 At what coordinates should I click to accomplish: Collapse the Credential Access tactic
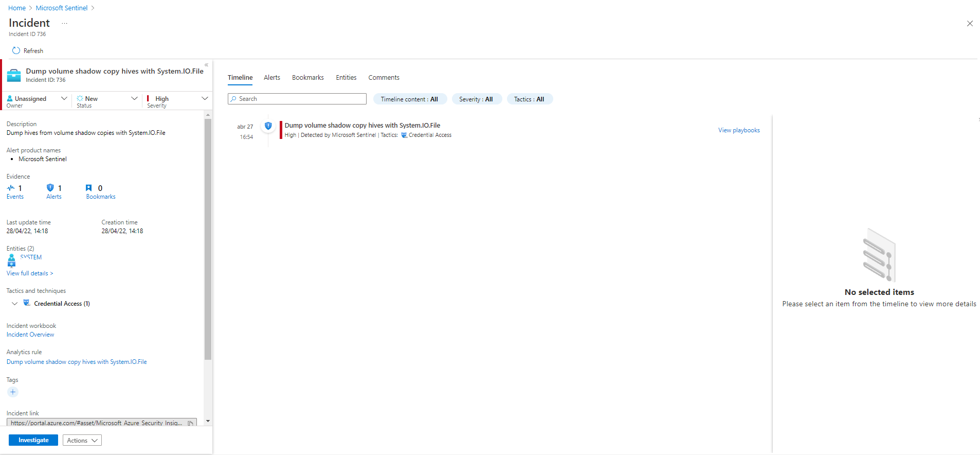14,304
